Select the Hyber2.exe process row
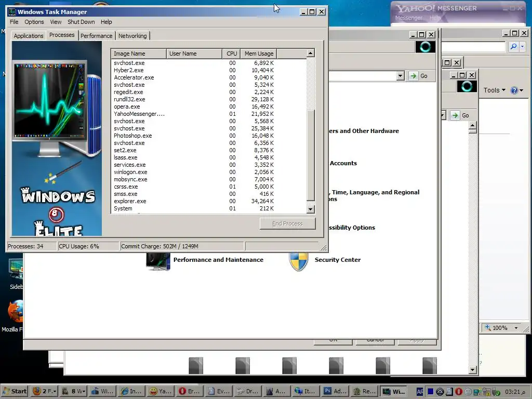Viewport: 532px width, 399px height. (209, 70)
